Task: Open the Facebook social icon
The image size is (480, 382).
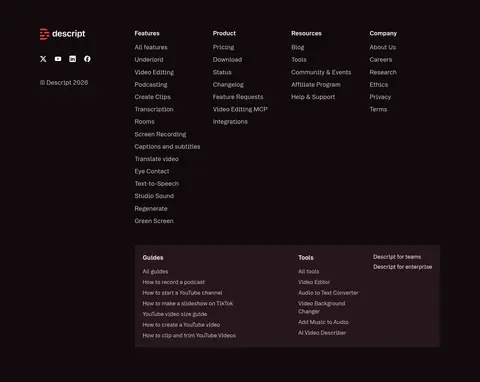Action: point(87,59)
